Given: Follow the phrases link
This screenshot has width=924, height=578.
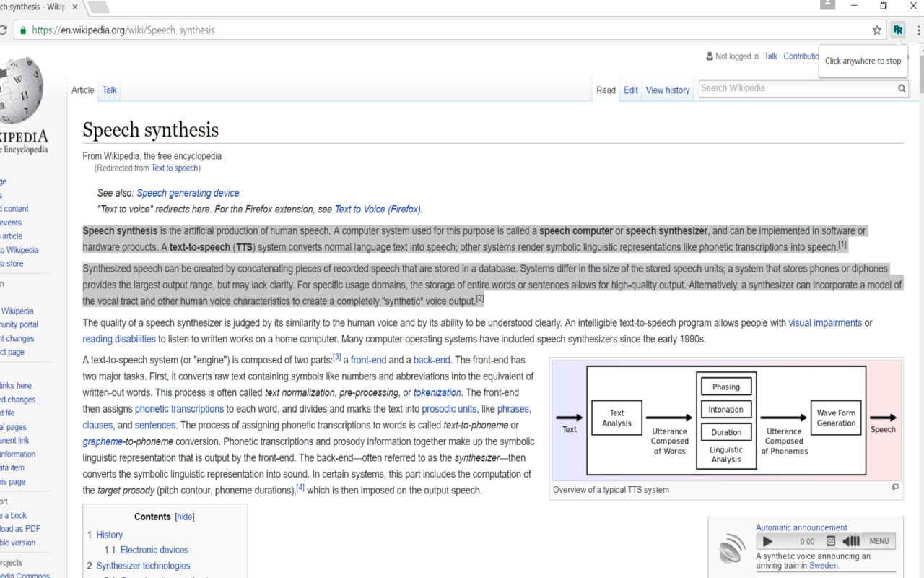Looking at the screenshot, I should coord(513,409).
